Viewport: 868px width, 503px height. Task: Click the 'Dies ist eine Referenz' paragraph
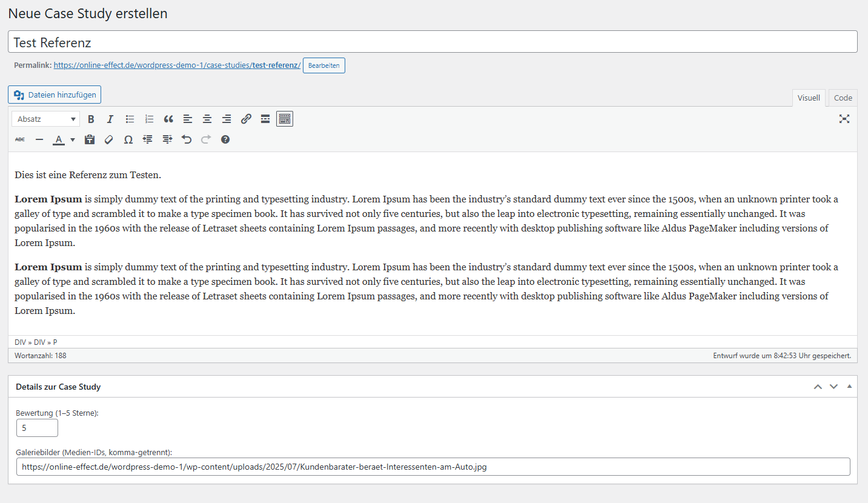tap(88, 175)
